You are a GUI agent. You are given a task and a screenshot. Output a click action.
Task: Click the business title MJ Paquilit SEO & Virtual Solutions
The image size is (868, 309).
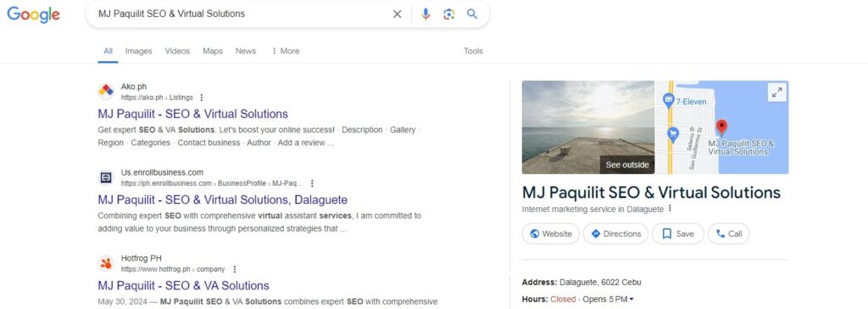tap(651, 193)
